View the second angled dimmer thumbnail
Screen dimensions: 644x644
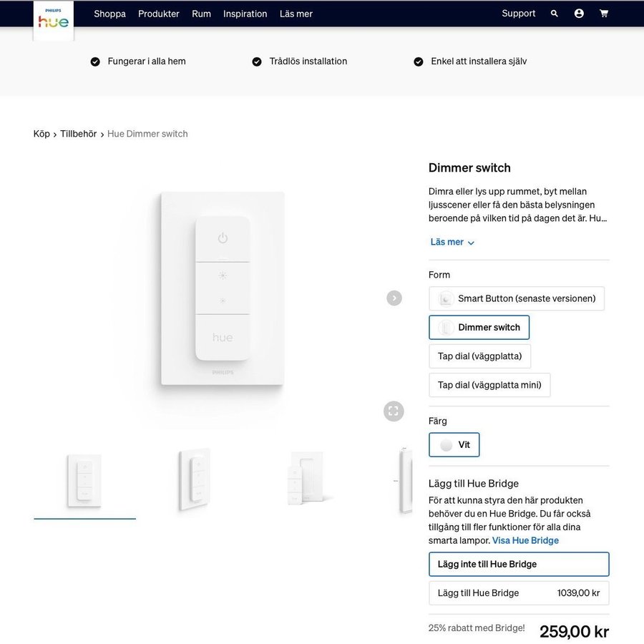point(195,478)
